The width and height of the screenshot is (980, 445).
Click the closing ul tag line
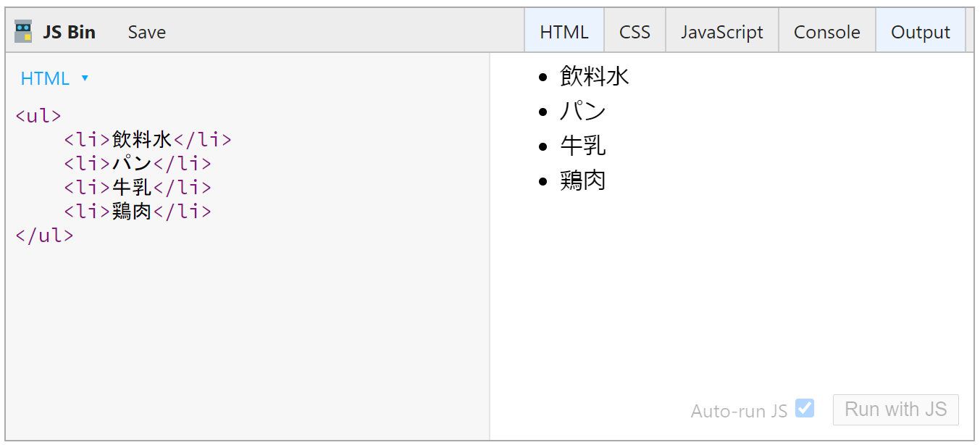click(44, 236)
